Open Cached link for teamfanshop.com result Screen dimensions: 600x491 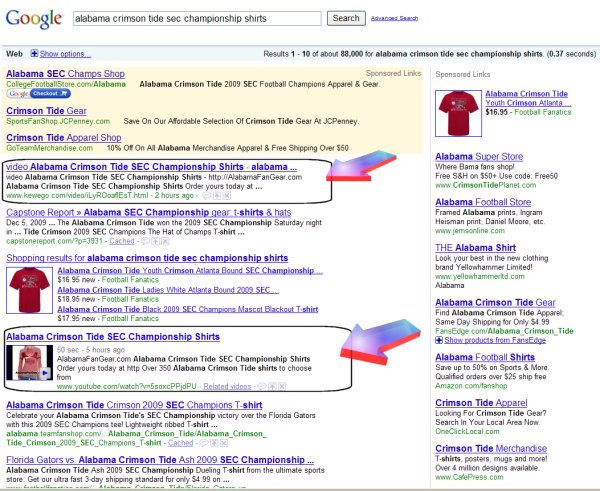180,443
